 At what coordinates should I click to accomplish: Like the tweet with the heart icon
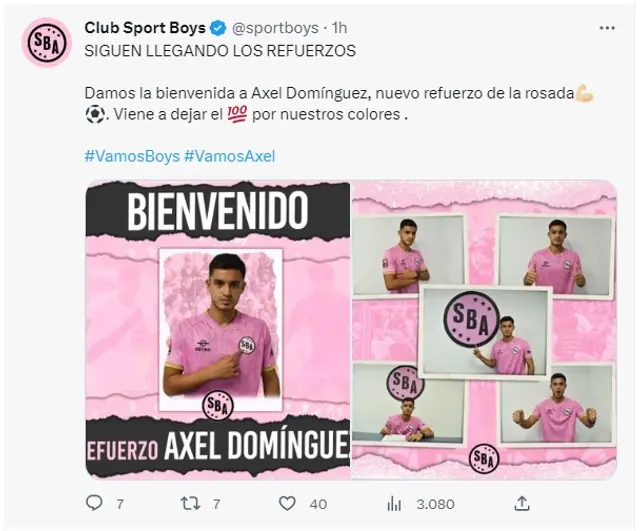click(287, 503)
